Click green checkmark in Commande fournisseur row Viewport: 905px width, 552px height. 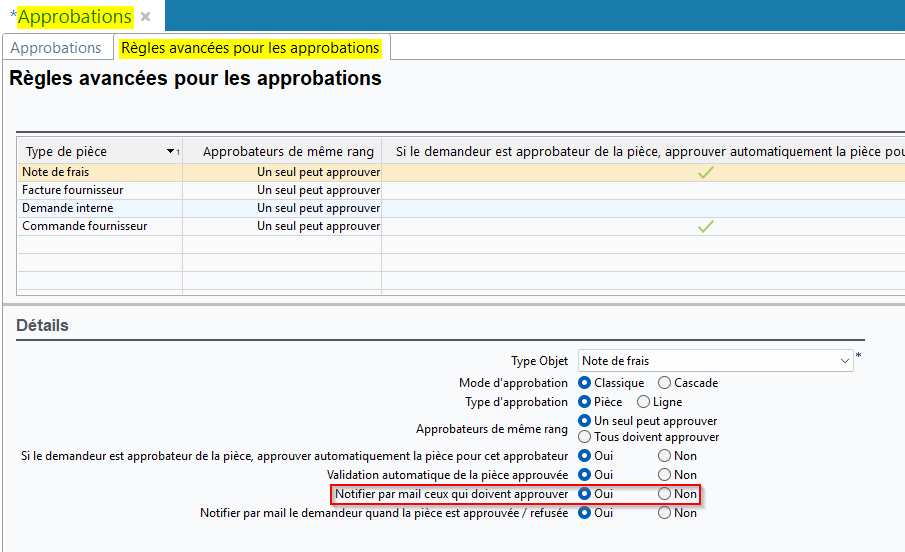click(x=706, y=226)
